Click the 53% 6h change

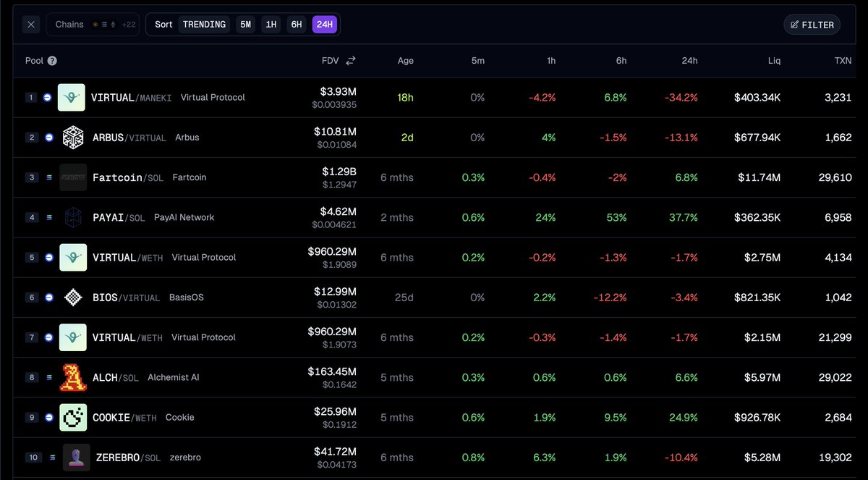(x=616, y=217)
